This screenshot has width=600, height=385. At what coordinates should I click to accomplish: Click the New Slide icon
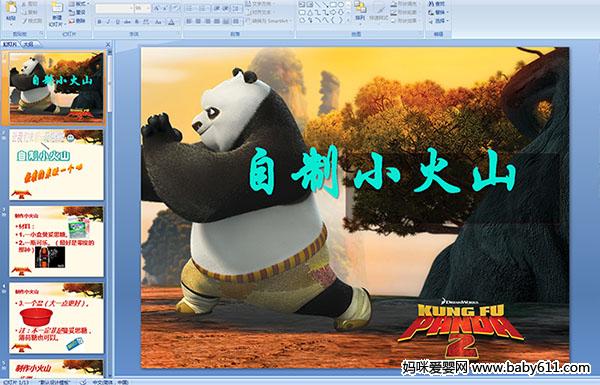[57, 13]
